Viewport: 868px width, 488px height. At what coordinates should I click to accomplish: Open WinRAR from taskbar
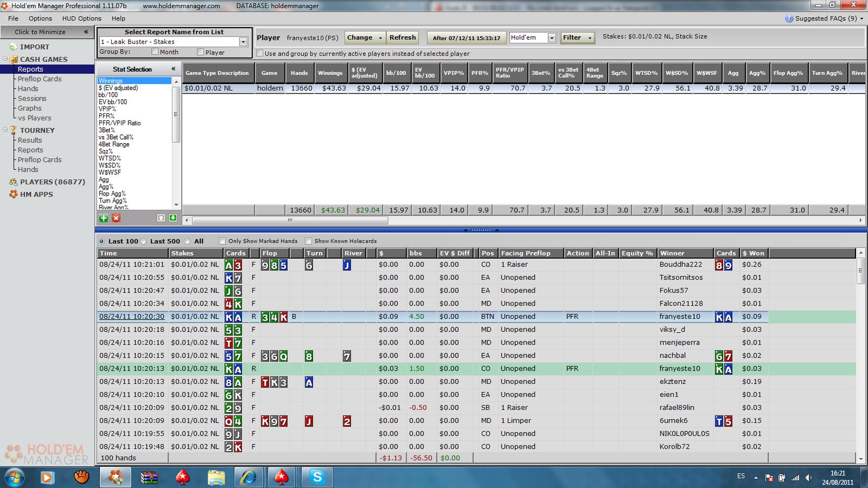pos(149,477)
